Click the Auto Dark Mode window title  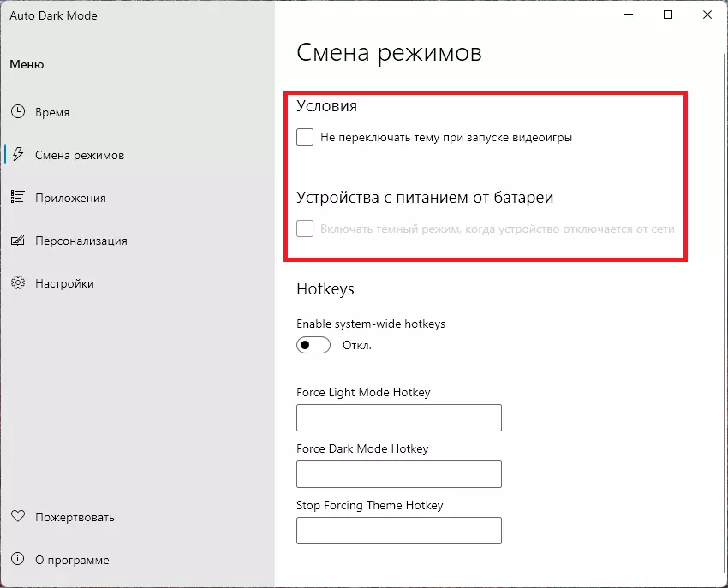tap(53, 15)
